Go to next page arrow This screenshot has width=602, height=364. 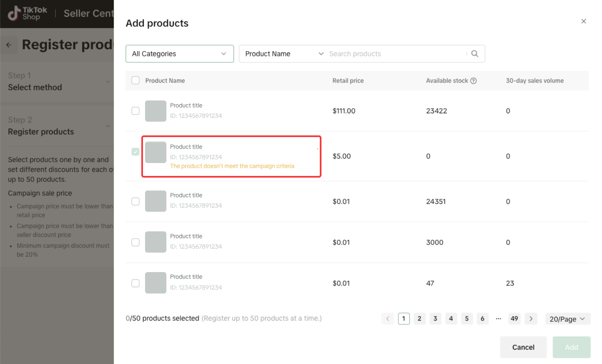click(531, 318)
